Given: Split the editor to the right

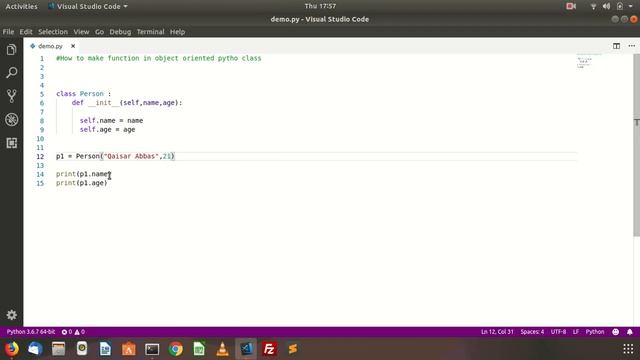Looking at the screenshot, I should 616,46.
